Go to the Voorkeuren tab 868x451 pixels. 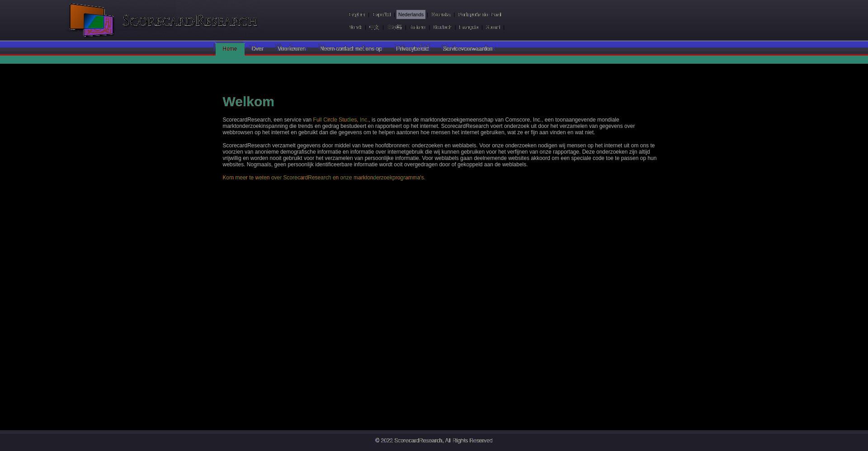pyautogui.click(x=292, y=49)
